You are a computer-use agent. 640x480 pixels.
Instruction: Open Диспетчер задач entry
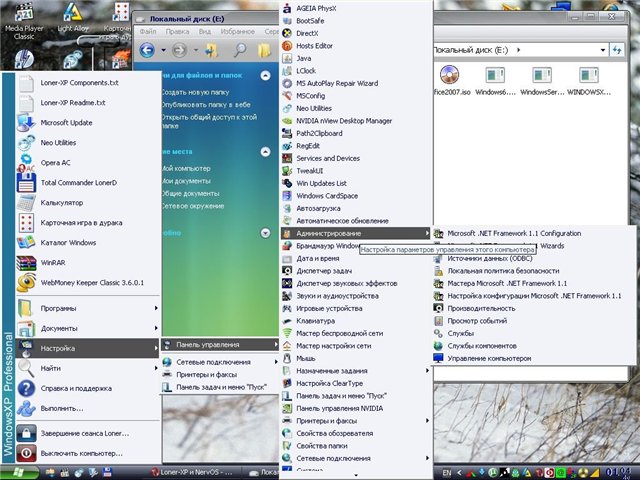point(356,271)
